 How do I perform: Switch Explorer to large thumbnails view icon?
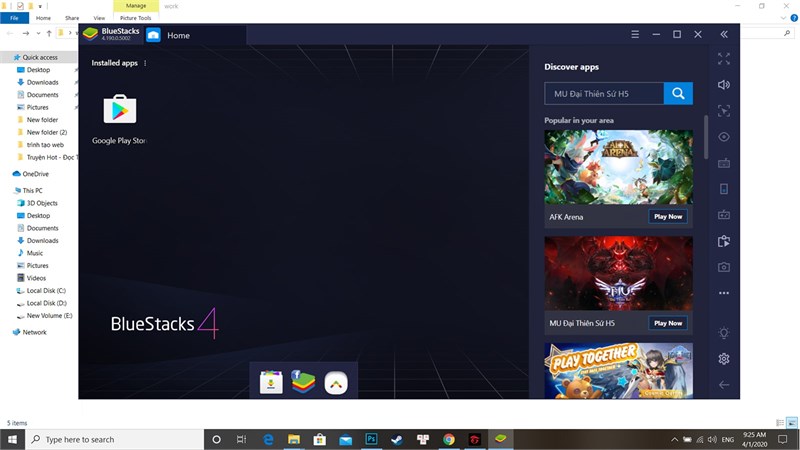792,422
